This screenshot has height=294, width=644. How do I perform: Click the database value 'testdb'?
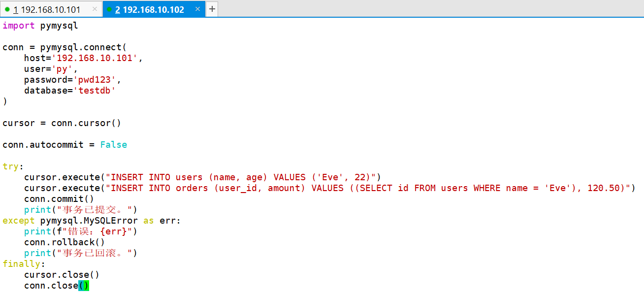coord(95,91)
